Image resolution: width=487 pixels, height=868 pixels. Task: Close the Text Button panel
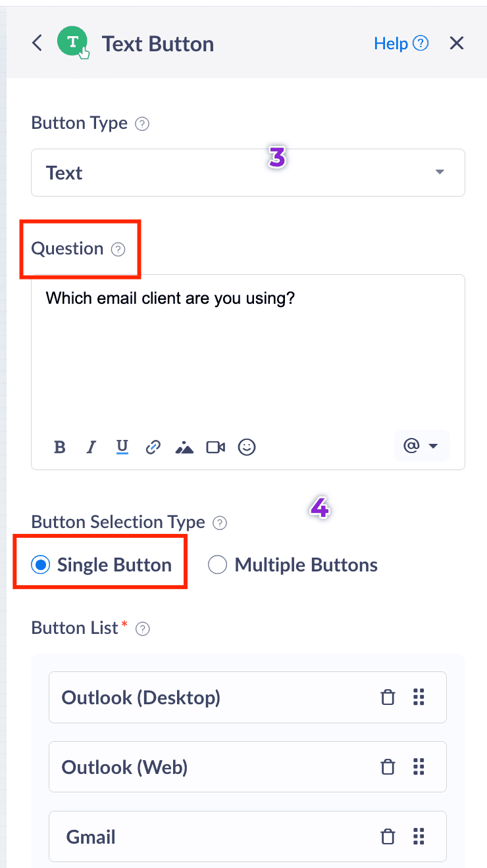[457, 43]
